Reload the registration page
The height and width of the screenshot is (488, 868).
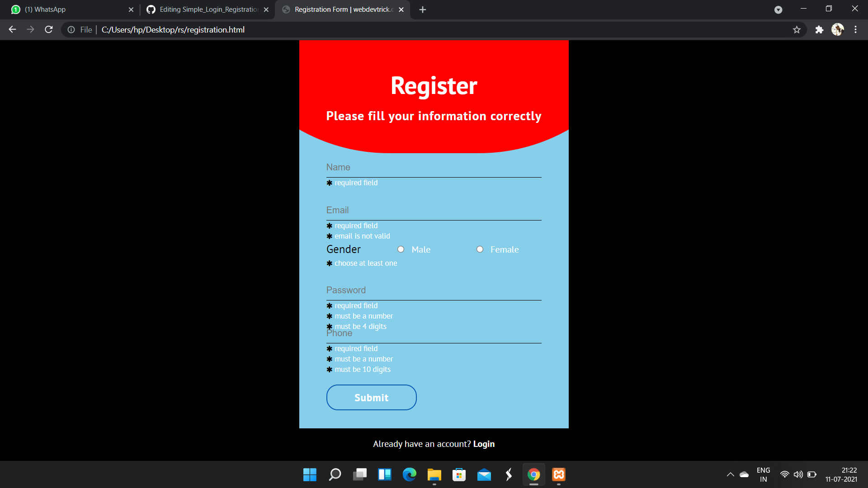[49, 29]
